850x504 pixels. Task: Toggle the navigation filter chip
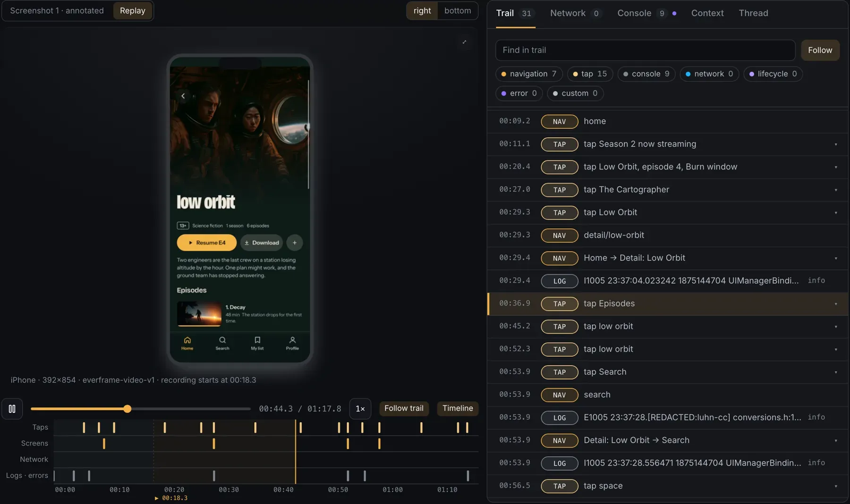529,74
